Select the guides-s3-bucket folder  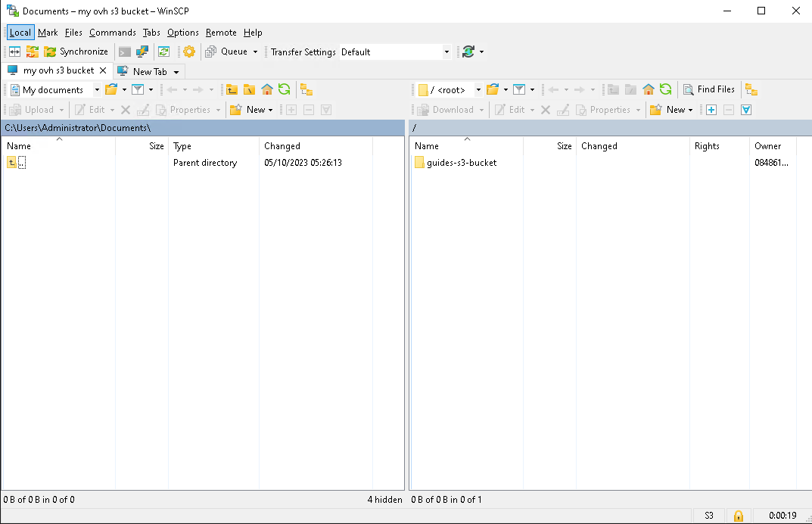pyautogui.click(x=461, y=163)
